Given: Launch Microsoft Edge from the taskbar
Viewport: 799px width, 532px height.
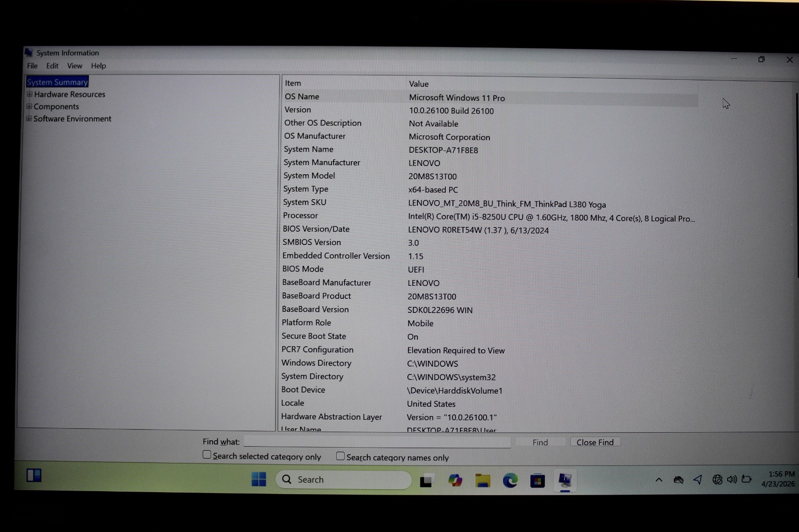Looking at the screenshot, I should [510, 480].
